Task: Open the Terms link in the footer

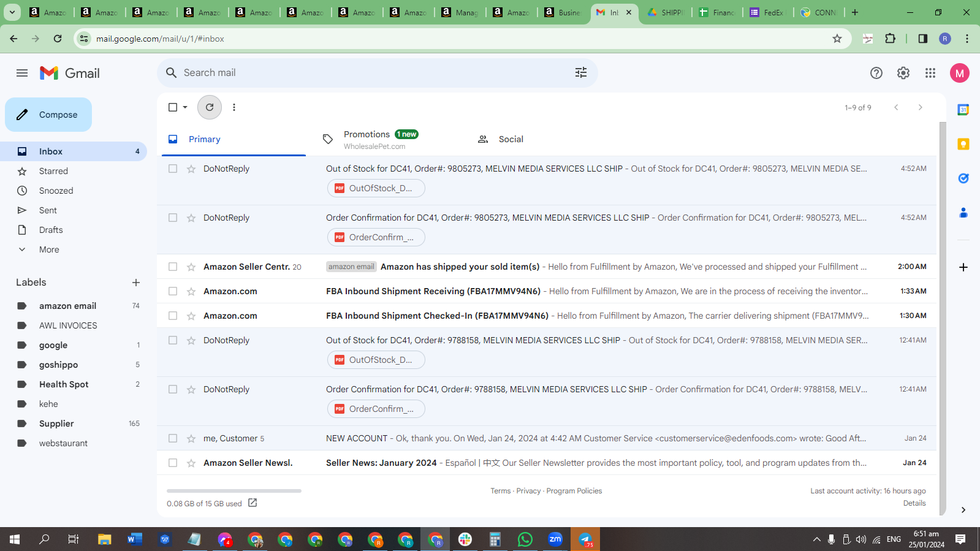Action: tap(500, 491)
